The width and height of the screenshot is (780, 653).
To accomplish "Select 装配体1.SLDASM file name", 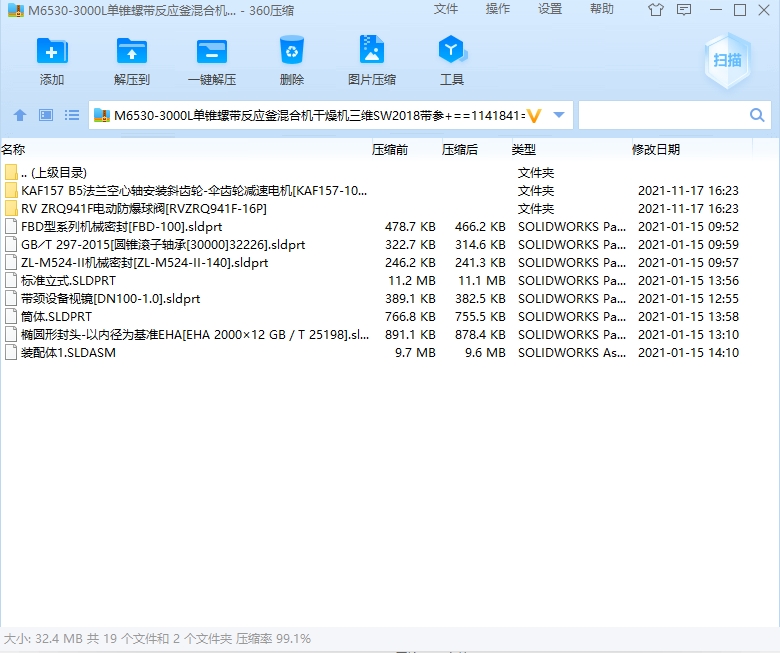I will pyautogui.click(x=68, y=353).
